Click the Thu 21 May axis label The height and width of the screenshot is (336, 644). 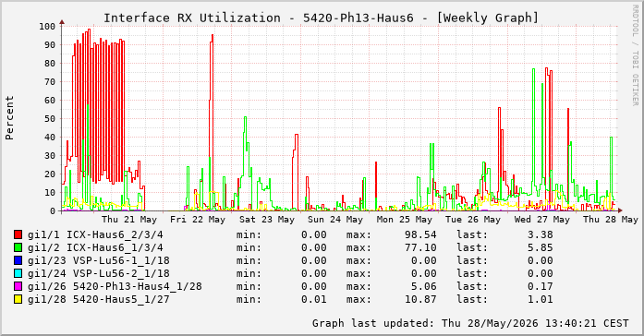[129, 220]
